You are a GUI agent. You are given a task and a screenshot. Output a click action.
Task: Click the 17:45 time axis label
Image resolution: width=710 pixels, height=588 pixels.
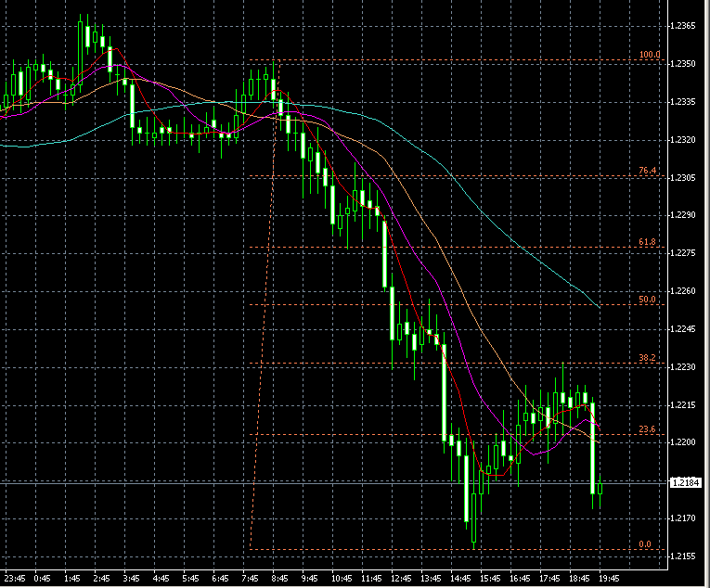549,579
